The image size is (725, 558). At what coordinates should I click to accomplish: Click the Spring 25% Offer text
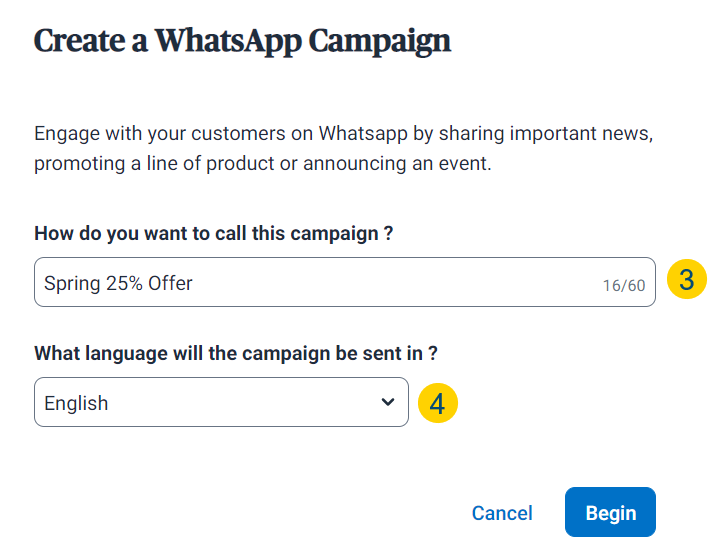tap(119, 283)
